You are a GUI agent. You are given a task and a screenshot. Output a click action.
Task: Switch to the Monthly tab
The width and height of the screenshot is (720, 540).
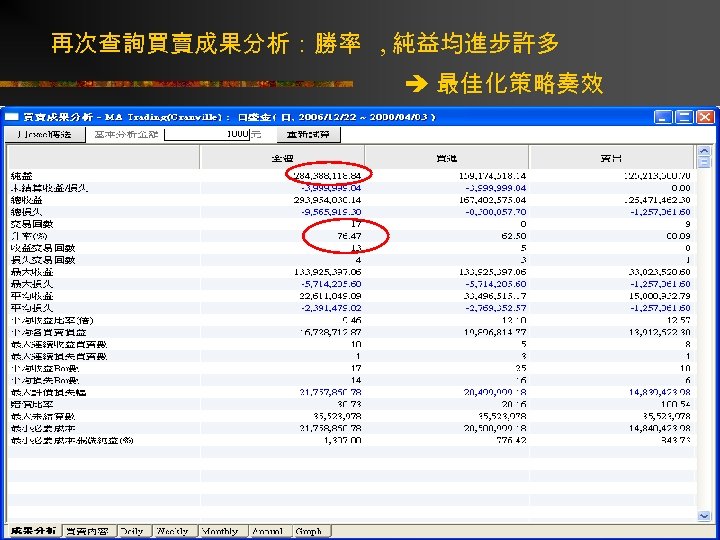(x=223, y=531)
